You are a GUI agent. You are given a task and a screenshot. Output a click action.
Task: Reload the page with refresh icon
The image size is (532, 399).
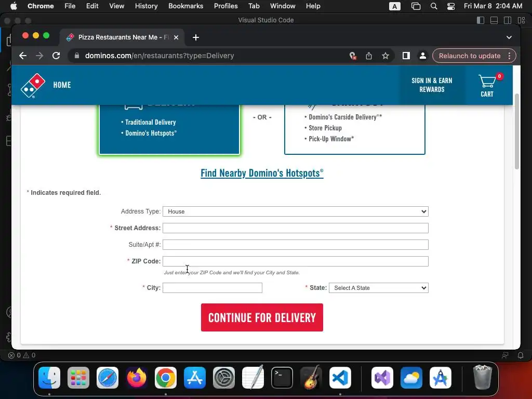(56, 56)
